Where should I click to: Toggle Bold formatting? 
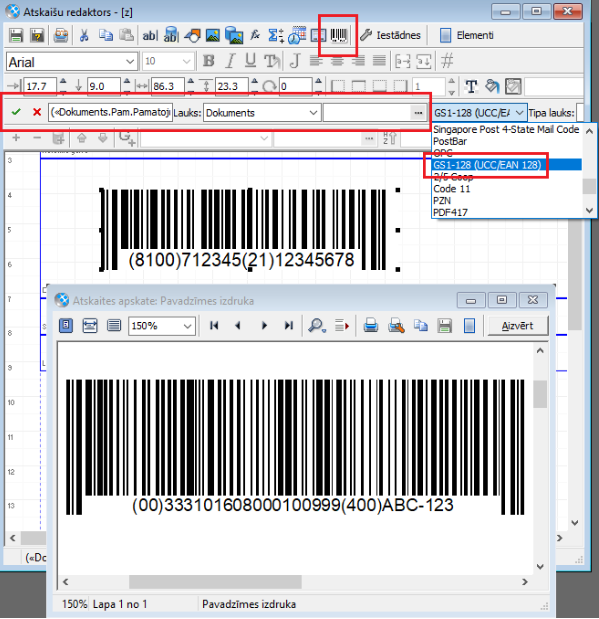click(208, 61)
